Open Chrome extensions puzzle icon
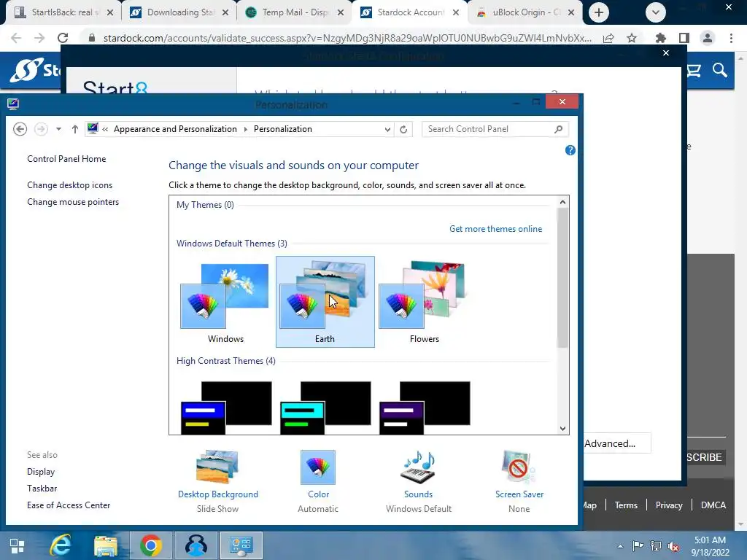 660,38
